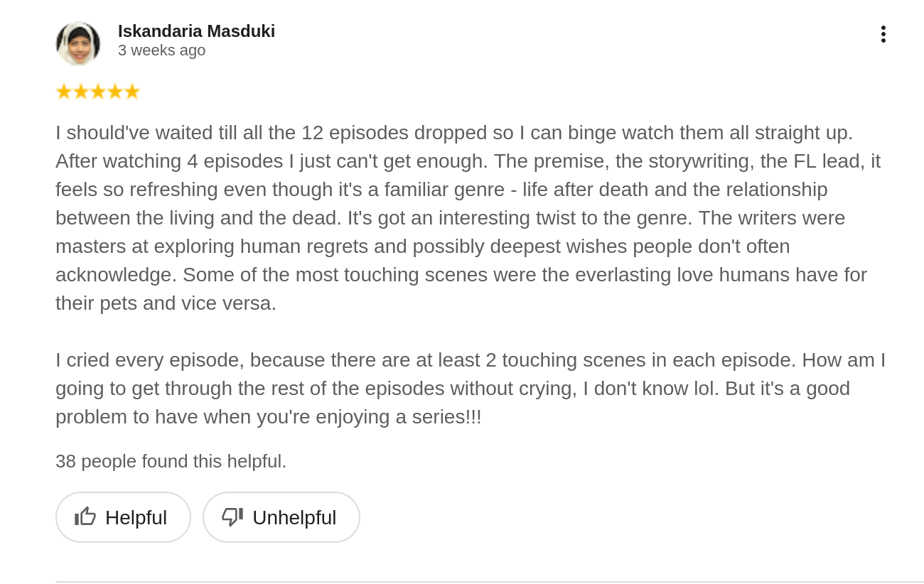Click the third gold rating star
The height and width of the screenshot is (584, 924).
pos(98,92)
